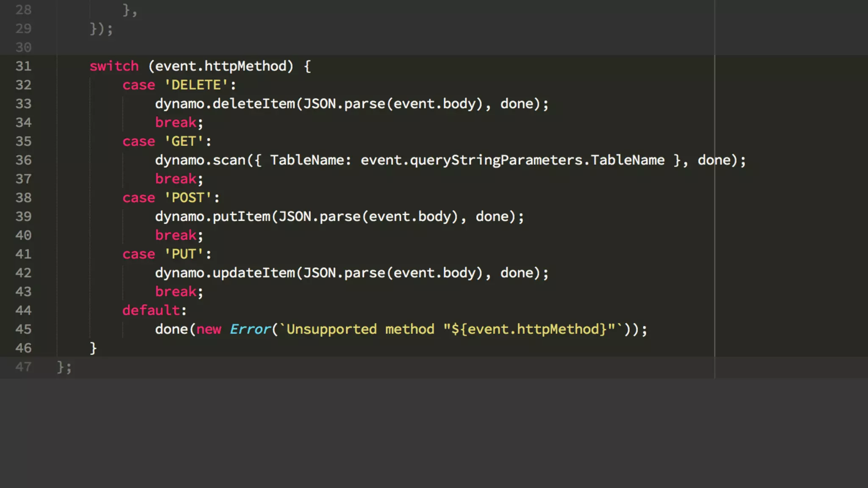Click 'updateItem' in the PUT case
Viewport: 868px width, 488px height.
(253, 273)
